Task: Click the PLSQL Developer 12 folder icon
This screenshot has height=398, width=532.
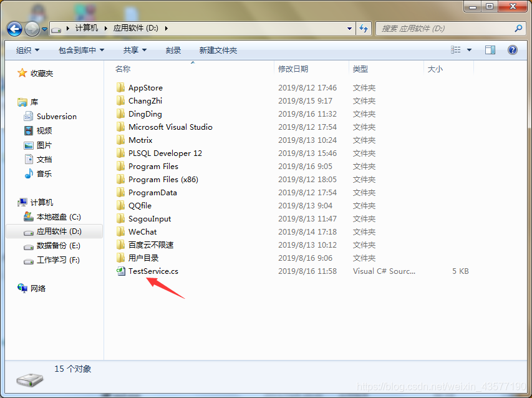Action: (120, 153)
